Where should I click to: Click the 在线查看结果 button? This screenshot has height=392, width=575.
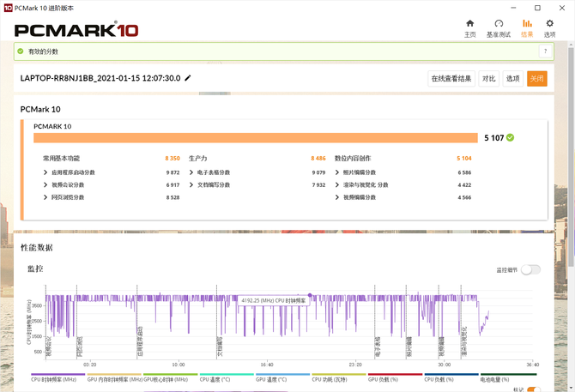[x=451, y=79]
